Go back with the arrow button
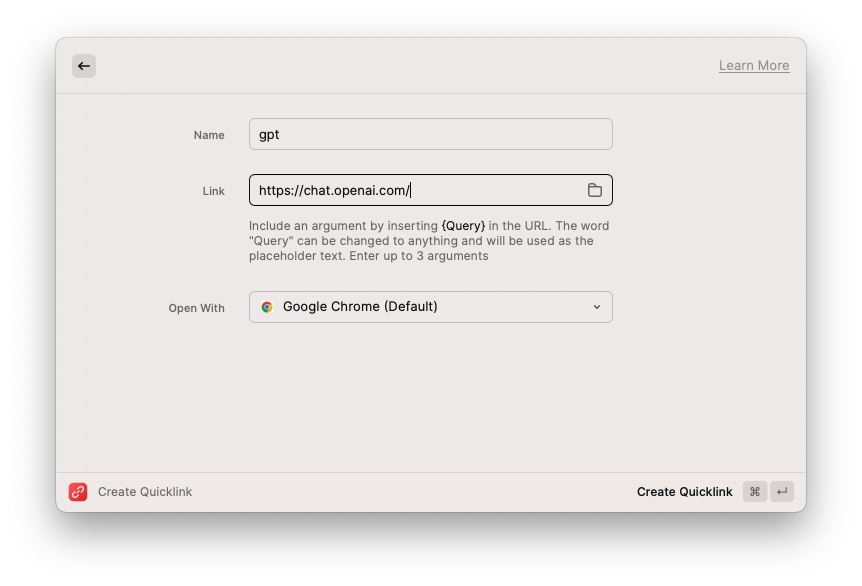 [x=84, y=66]
